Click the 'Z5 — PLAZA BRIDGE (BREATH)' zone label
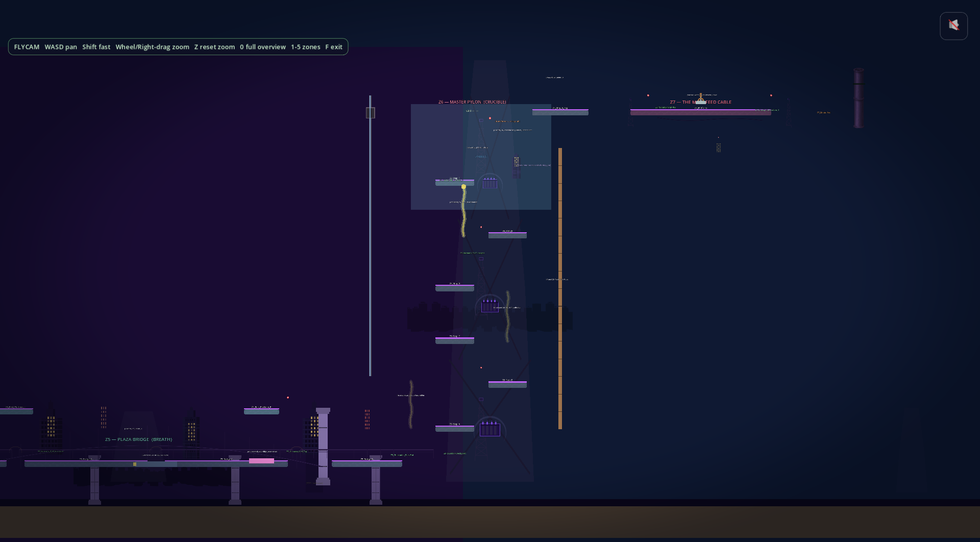 click(138, 439)
